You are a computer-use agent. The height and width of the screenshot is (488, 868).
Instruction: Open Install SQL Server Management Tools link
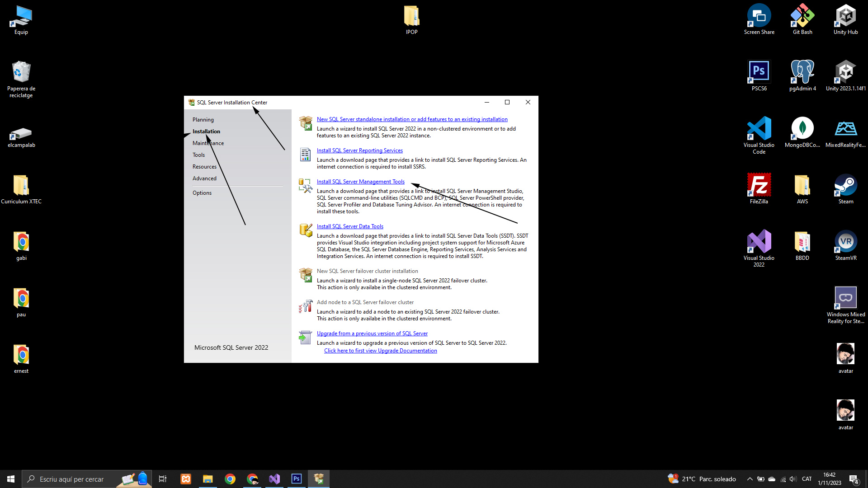coord(360,182)
